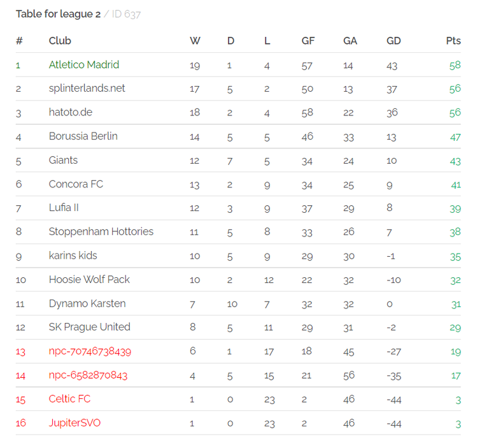Open the Atletico Madrid club link

coord(84,64)
